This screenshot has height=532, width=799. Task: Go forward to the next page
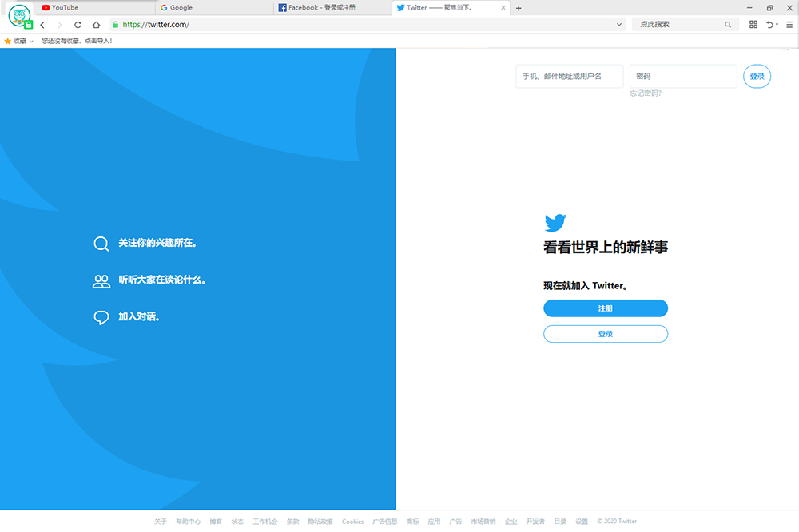click(60, 25)
